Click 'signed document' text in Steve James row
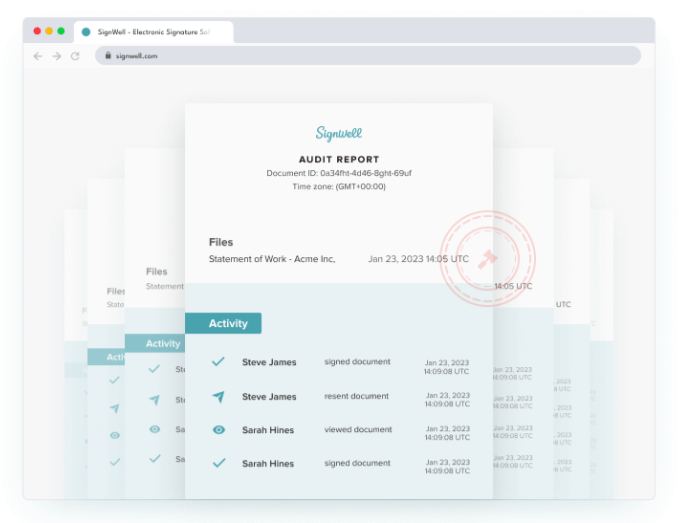The image size is (682, 523). click(x=357, y=362)
